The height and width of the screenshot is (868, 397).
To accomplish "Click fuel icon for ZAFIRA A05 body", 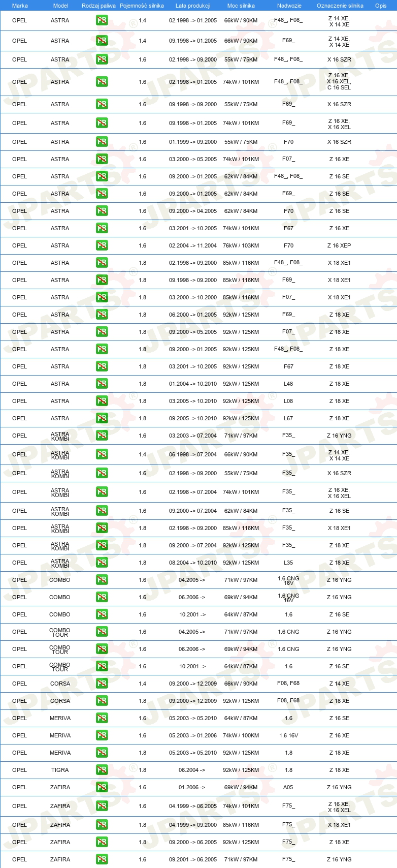I will [x=102, y=787].
